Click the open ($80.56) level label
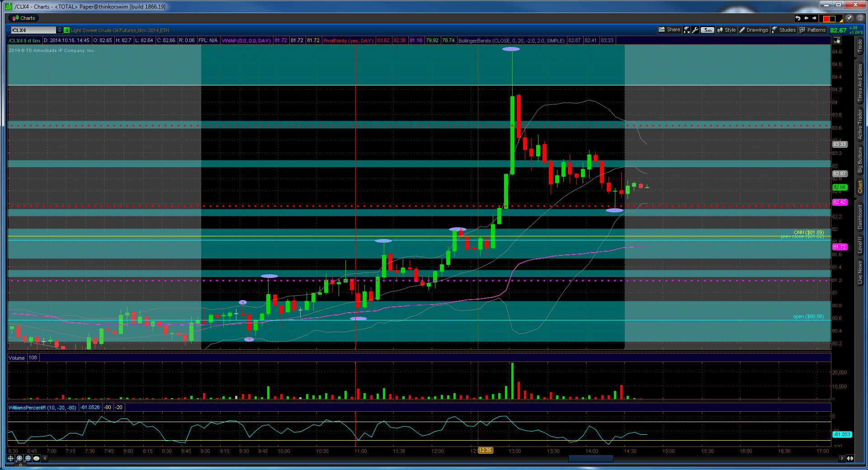This screenshot has width=868, height=470. pyautogui.click(x=808, y=316)
